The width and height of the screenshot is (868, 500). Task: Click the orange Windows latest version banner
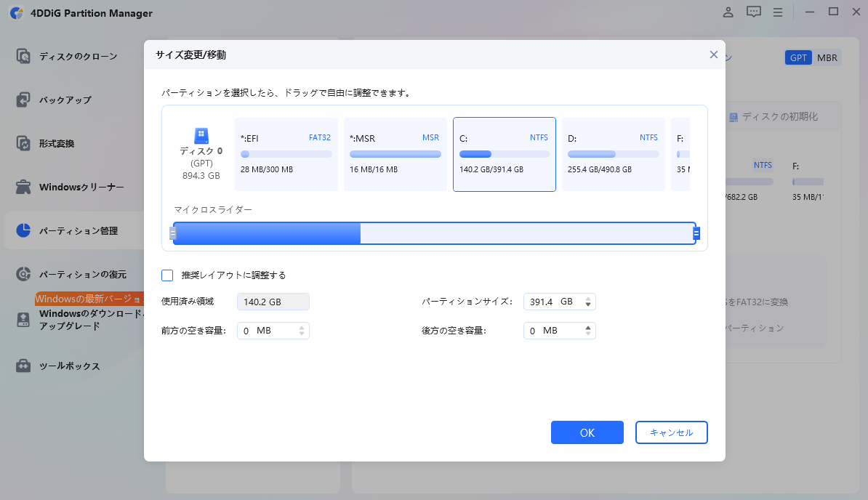pyautogui.click(x=89, y=299)
